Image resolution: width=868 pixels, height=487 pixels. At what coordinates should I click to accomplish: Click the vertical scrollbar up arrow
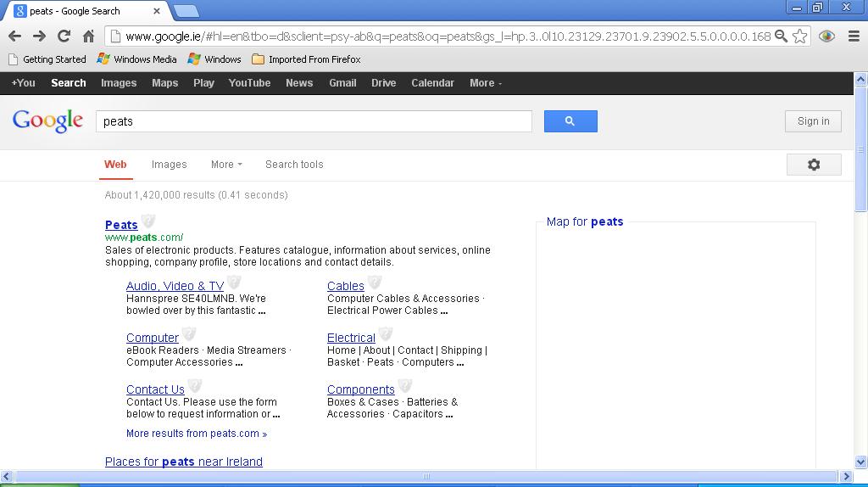[x=861, y=79]
